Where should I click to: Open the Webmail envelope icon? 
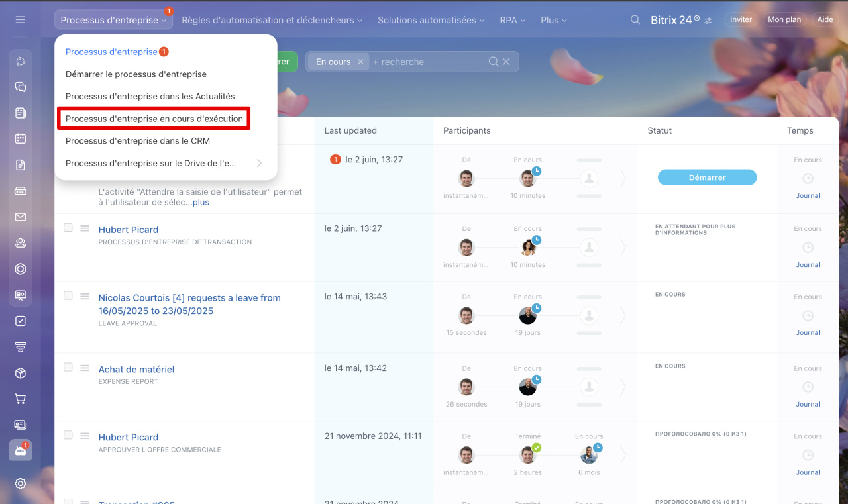[21, 217]
